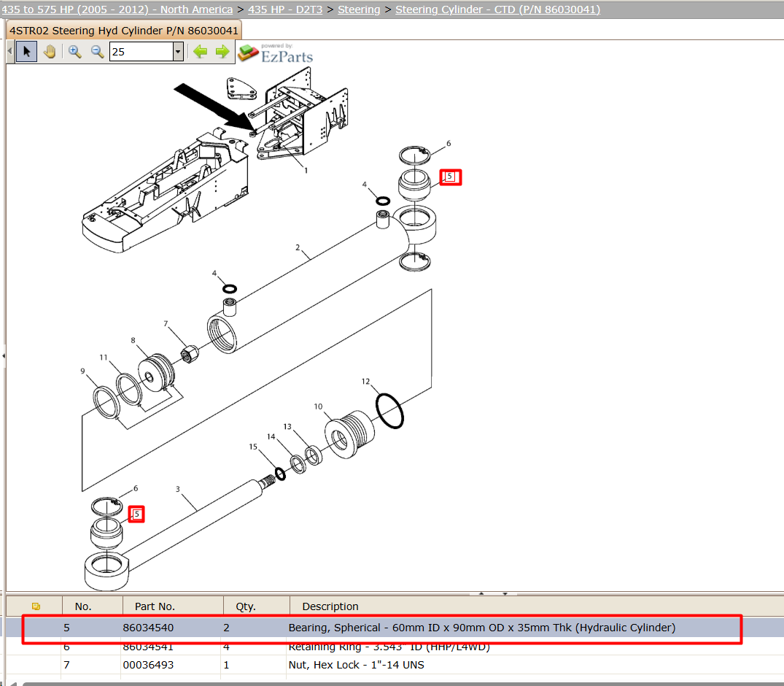784x686 pixels.
Task: Open the 435 to 575 HP North America breadcrumb
Action: pos(117,9)
